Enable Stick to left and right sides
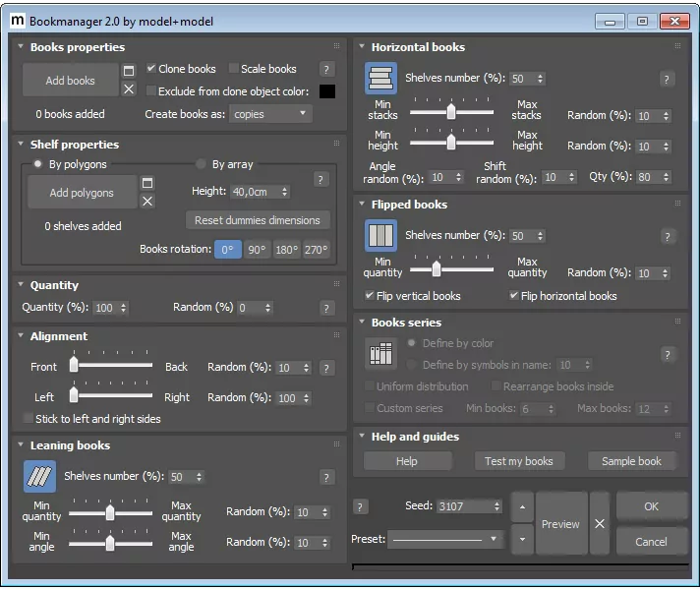 coord(27,419)
